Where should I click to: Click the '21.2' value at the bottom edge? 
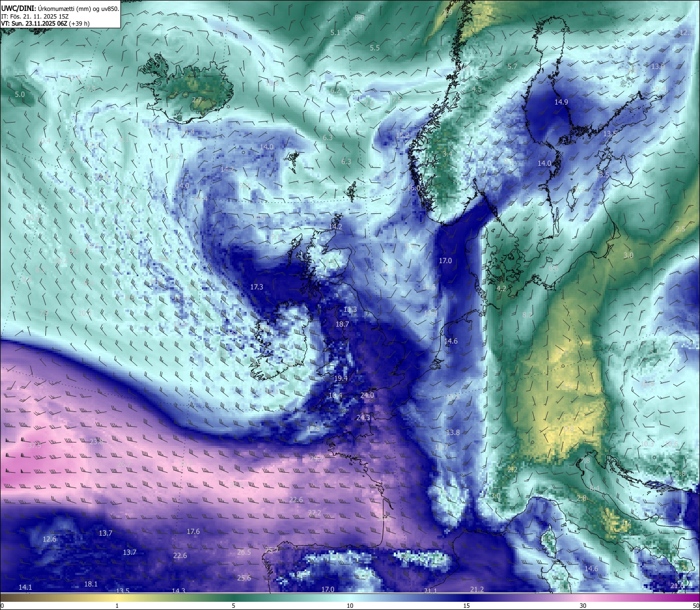click(477, 589)
